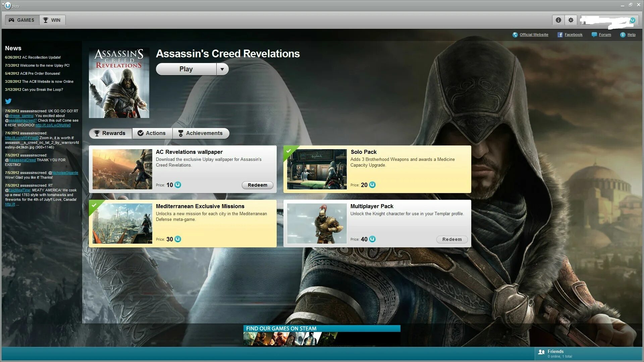The width and height of the screenshot is (644, 362).
Task: Switch to the Achievements tab
Action: pyautogui.click(x=201, y=133)
